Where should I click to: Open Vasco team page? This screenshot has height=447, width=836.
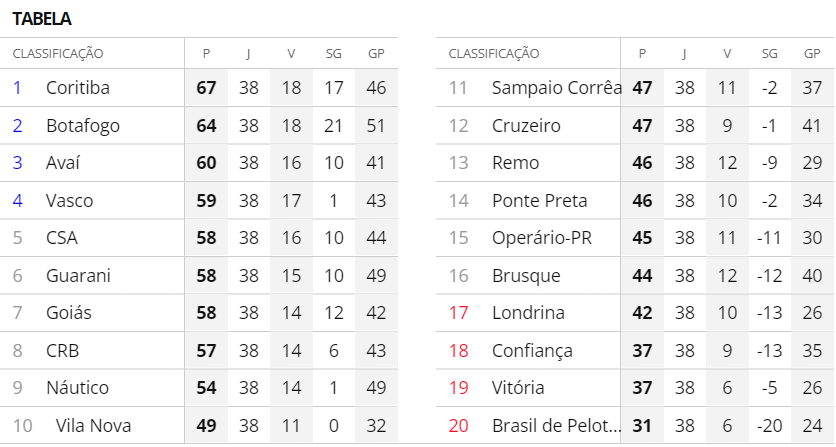[x=70, y=201]
